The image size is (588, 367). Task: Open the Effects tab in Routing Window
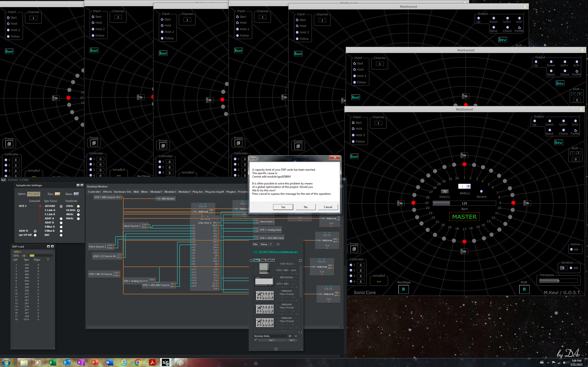tap(107, 192)
